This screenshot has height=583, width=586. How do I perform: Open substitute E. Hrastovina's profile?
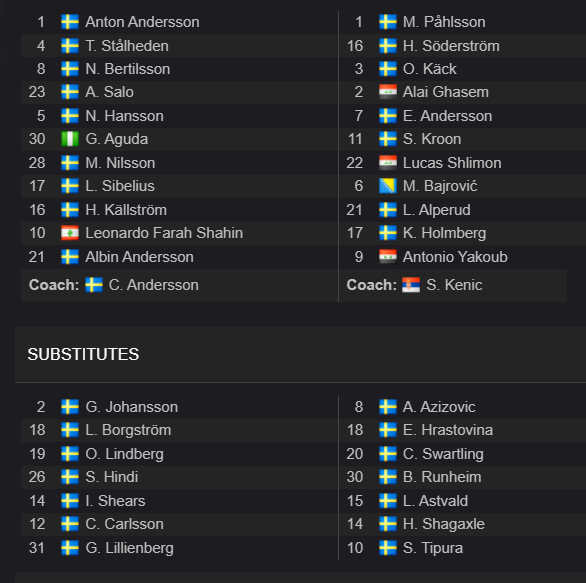pyautogui.click(x=448, y=430)
